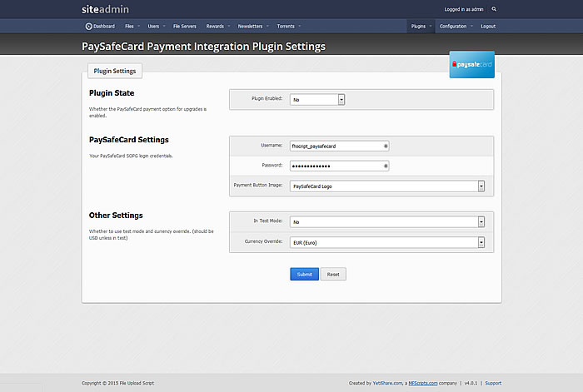Screen dimensions: 583x392
Task: Open the Dashboard clock icon
Action: click(x=88, y=27)
